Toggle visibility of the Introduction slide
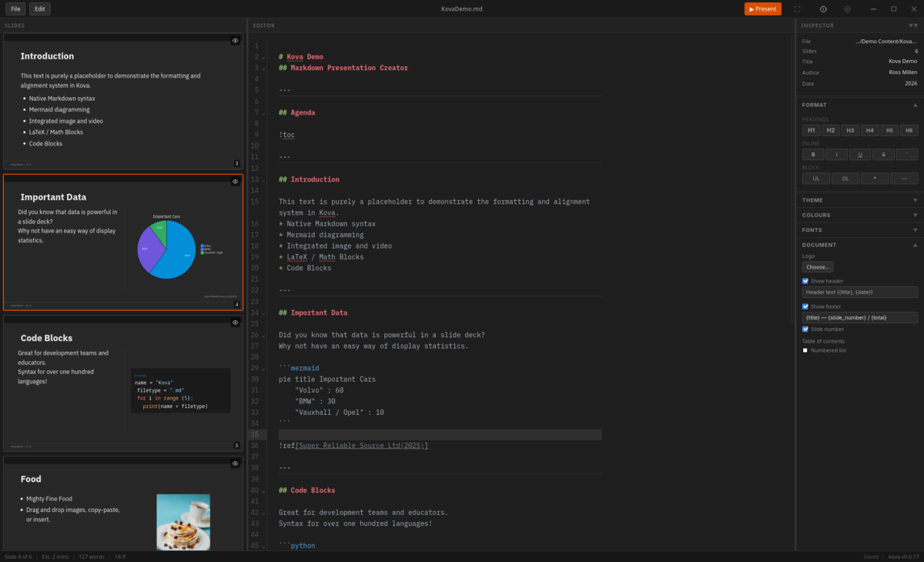Image resolution: width=924 pixels, height=562 pixels. [235, 41]
